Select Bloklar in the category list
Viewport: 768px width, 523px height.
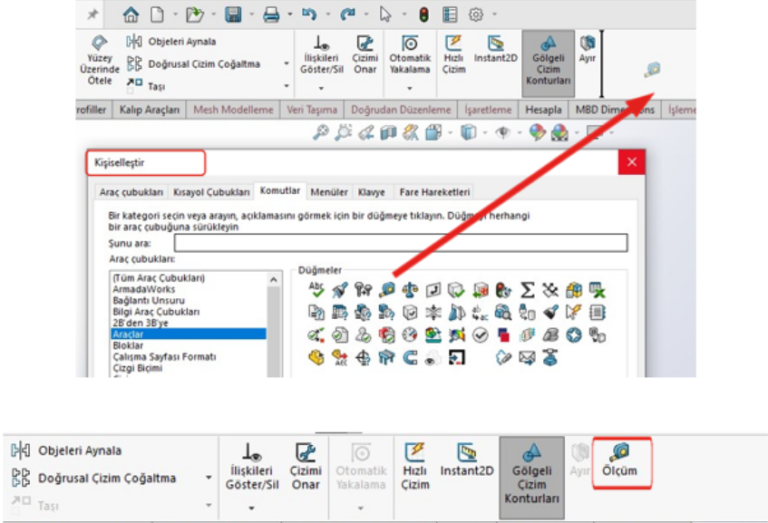(x=128, y=345)
